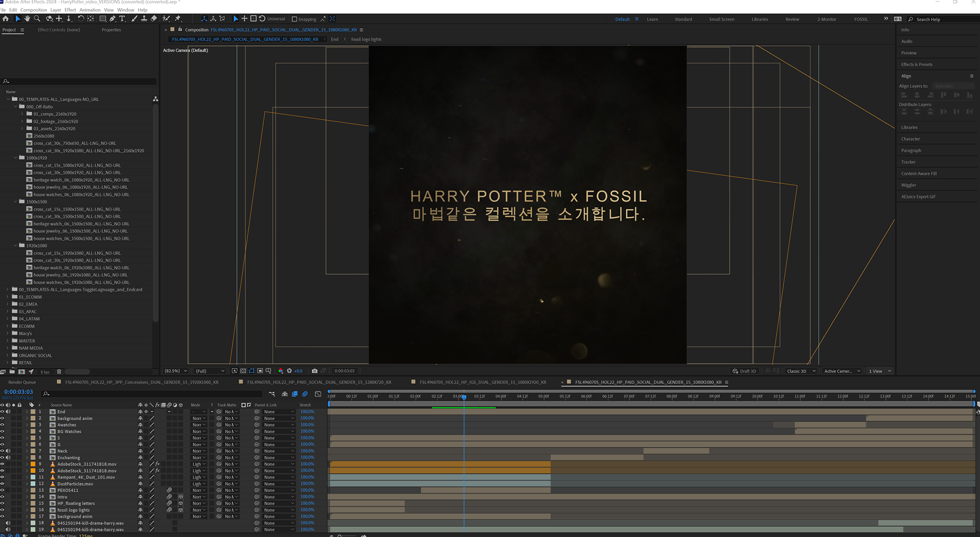980x537 pixels.
Task: Create new composition icon in Project panel
Action: [x=21, y=372]
